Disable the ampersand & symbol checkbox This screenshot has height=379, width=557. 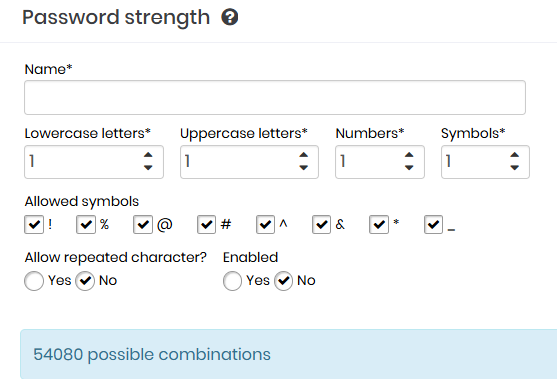321,224
